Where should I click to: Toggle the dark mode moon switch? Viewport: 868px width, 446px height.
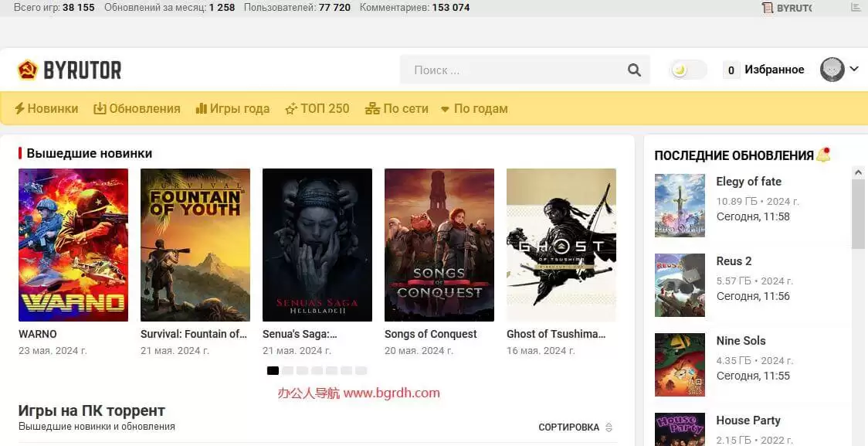point(687,70)
